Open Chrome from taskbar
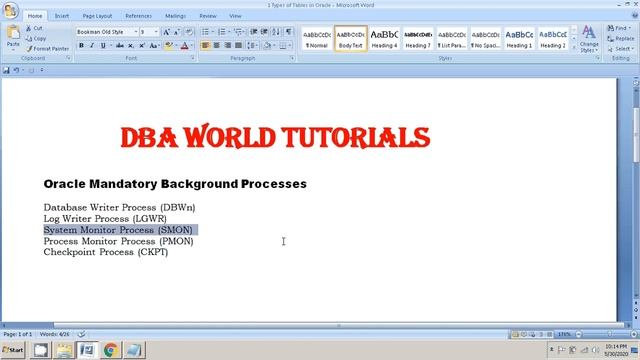 point(111,350)
